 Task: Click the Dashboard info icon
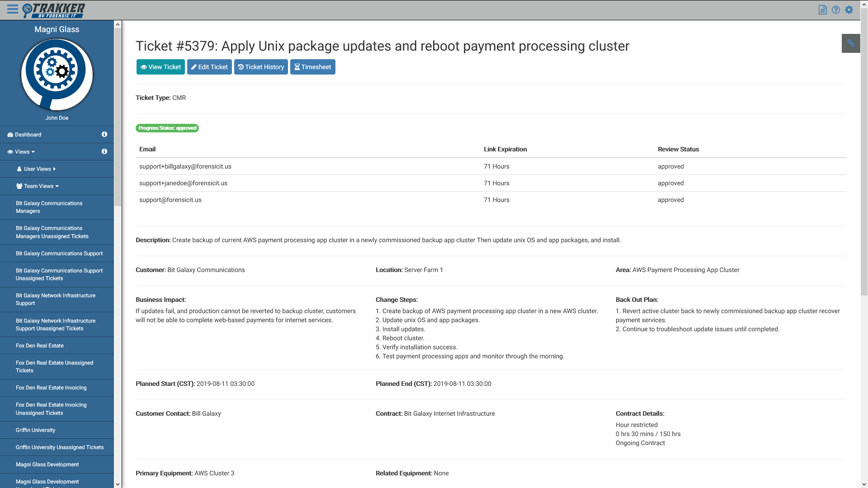click(104, 135)
